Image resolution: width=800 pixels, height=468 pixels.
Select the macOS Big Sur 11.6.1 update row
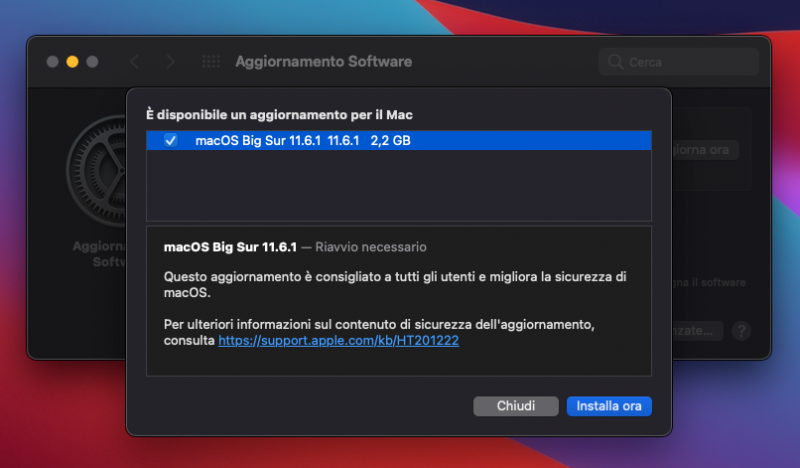(398, 140)
